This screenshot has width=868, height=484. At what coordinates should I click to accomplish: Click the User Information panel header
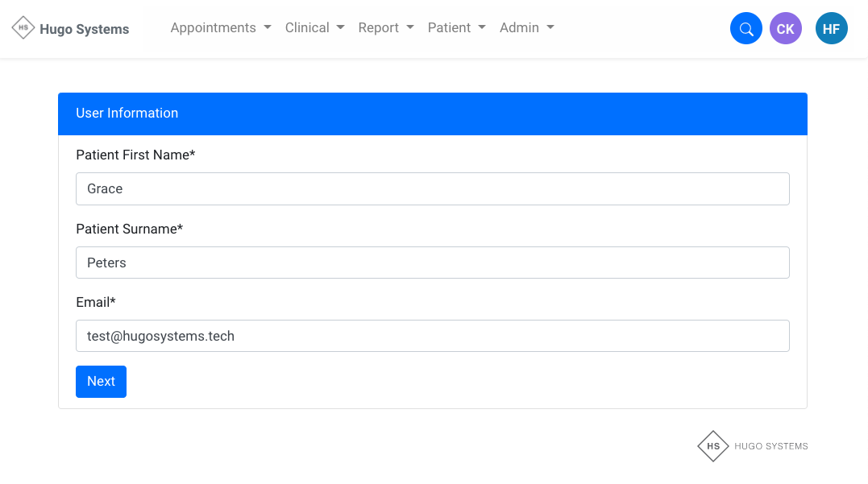coord(432,114)
